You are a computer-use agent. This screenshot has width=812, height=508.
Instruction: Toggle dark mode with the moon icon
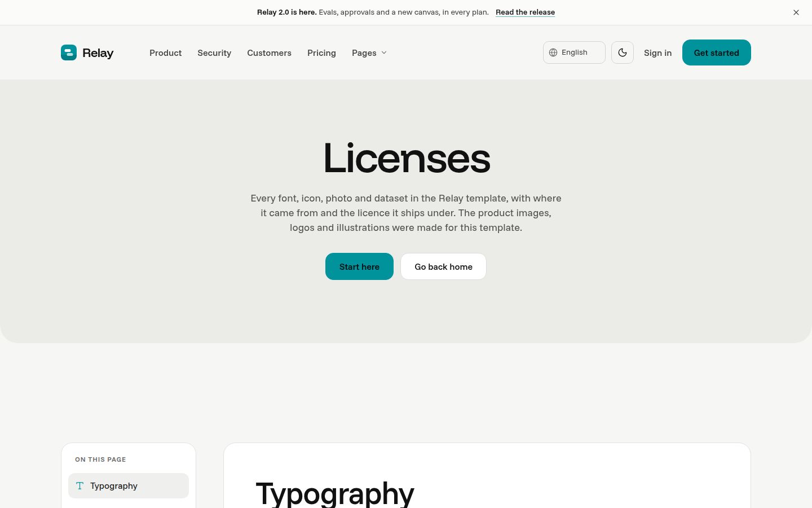[x=623, y=52]
